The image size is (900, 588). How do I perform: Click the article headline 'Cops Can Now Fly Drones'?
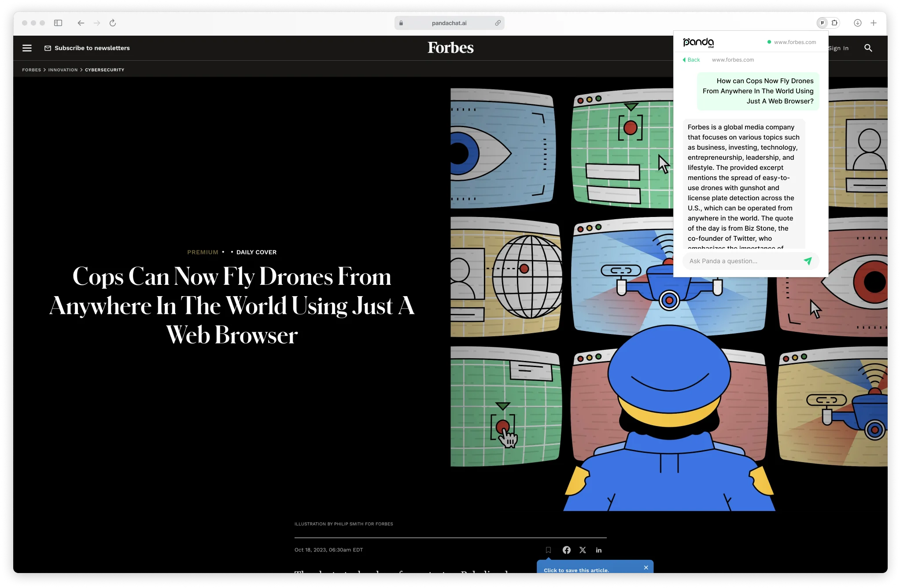tap(232, 305)
